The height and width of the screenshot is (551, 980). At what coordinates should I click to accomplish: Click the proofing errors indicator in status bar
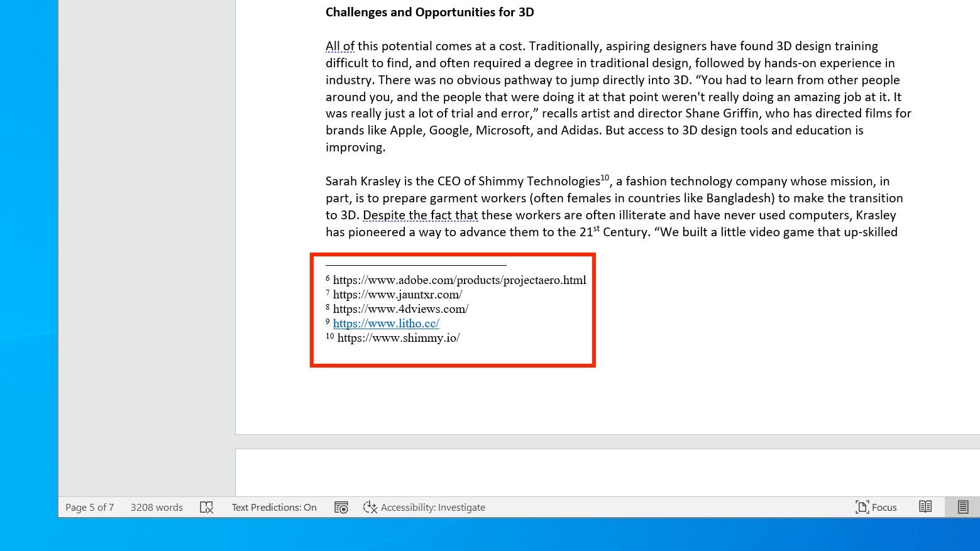pos(206,507)
